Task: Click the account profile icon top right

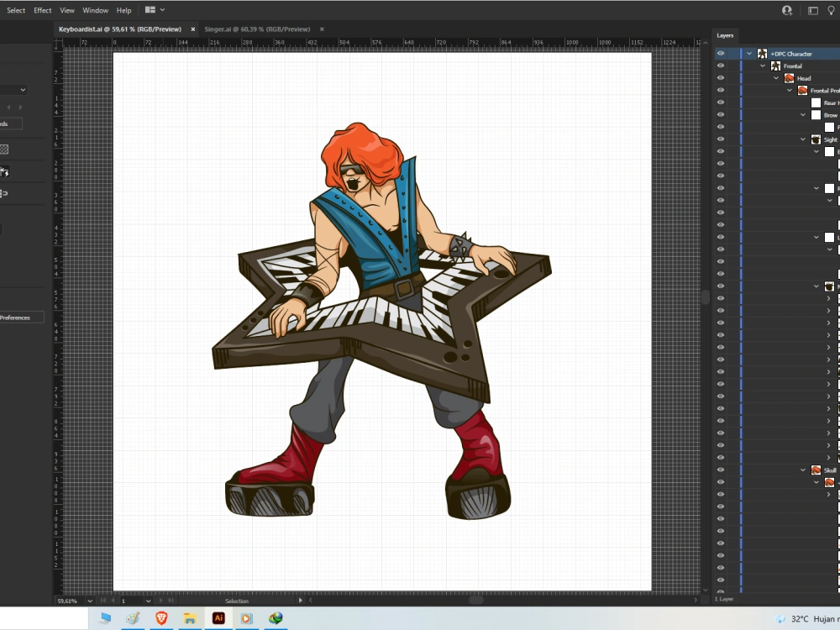Action: 786,10
